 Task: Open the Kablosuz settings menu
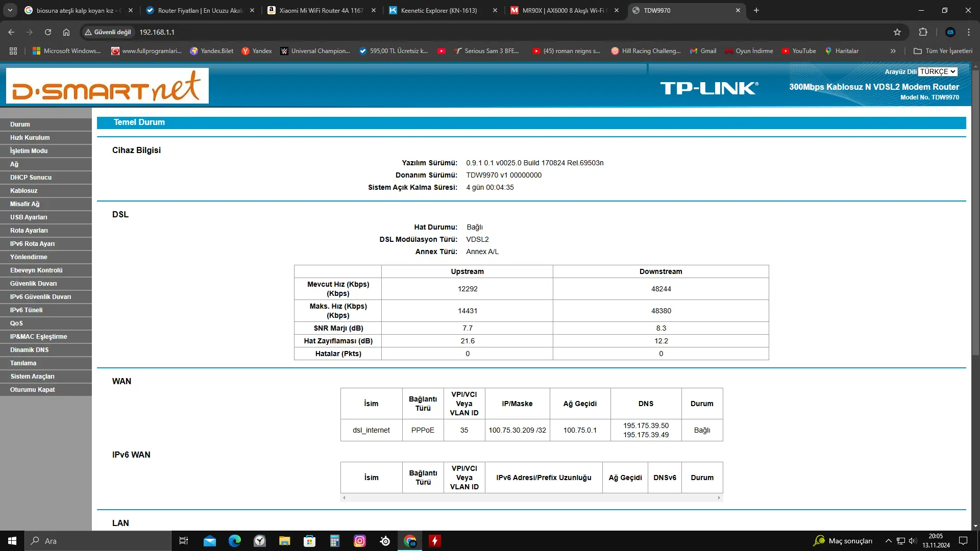(46, 191)
